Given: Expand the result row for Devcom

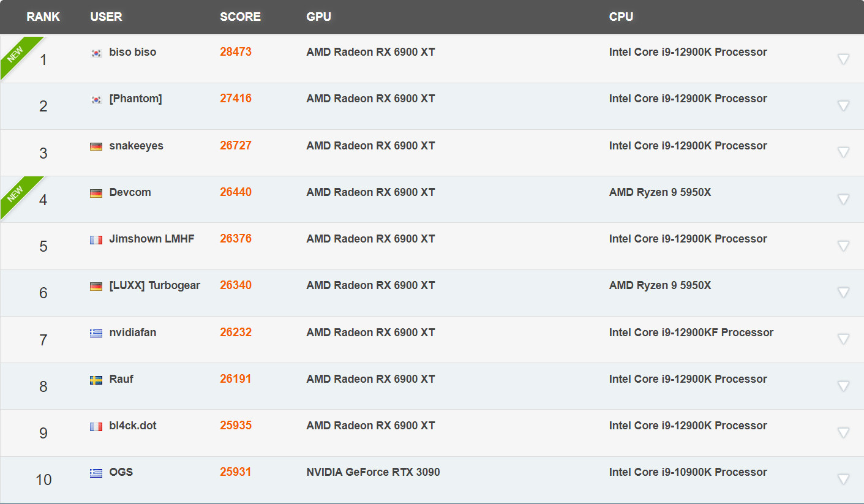Looking at the screenshot, I should 844,198.
